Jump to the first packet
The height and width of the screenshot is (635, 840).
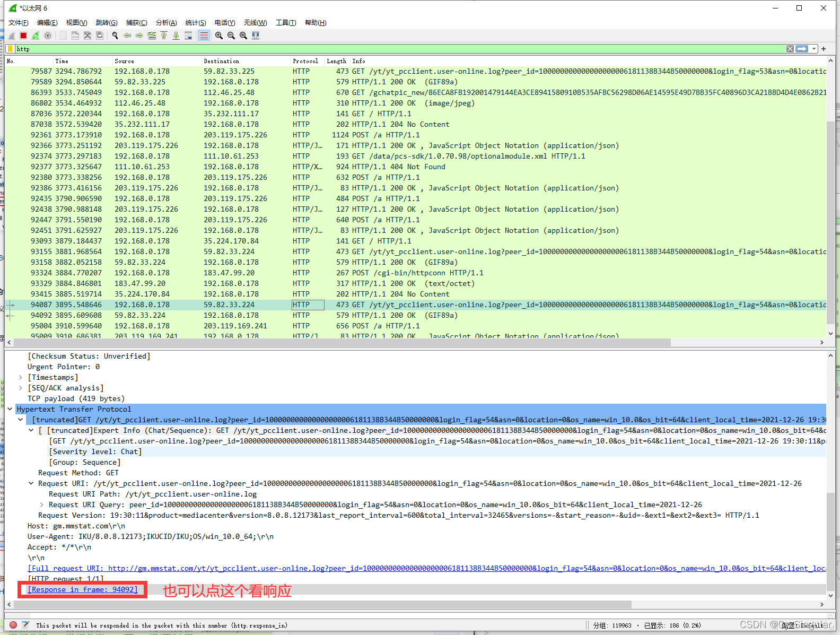pyautogui.click(x=164, y=36)
